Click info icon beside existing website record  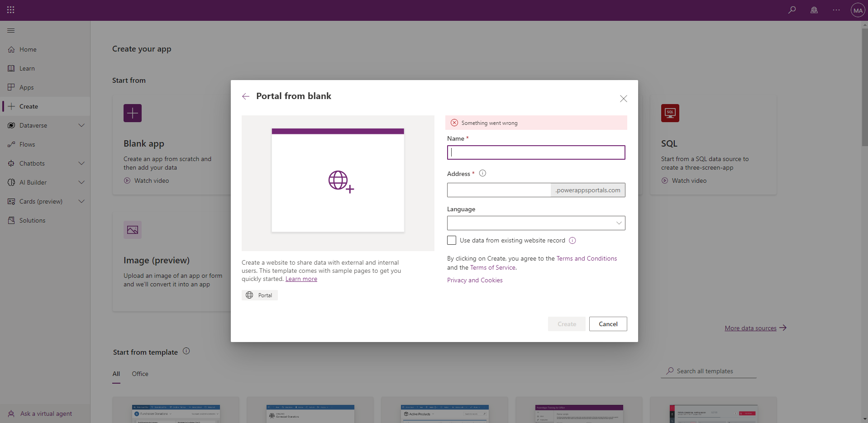click(x=572, y=241)
